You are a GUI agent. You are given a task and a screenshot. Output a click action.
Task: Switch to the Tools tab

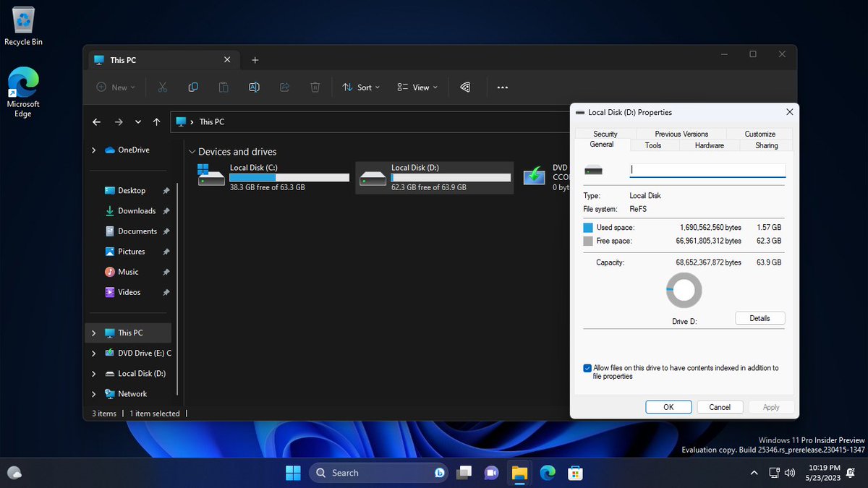653,145
